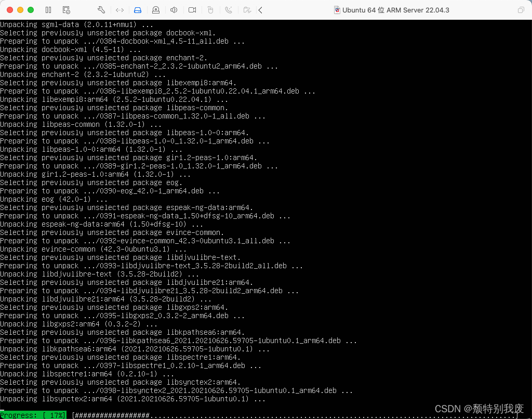
Task: Click line 'Unpacking libgxps2:arm64 (0.3.2-2)'
Action: (x=79, y=324)
